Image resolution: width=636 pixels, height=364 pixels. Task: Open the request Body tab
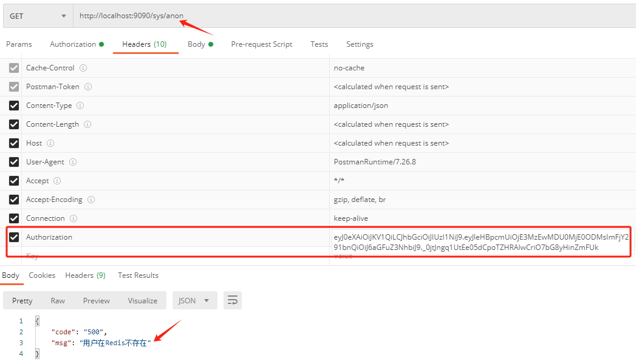click(200, 44)
